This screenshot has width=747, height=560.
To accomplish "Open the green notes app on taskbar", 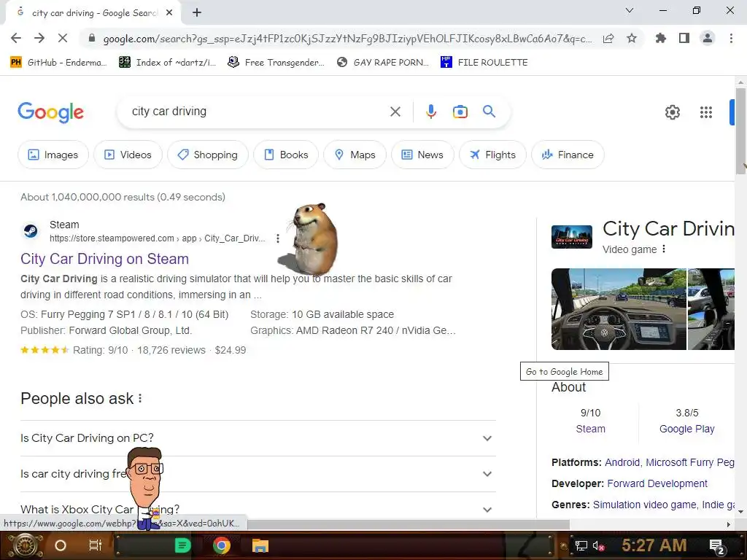I will (x=182, y=545).
